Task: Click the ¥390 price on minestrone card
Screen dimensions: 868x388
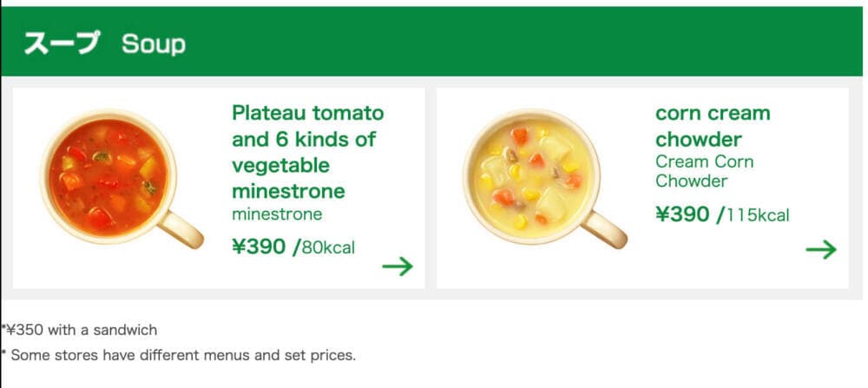Action: (259, 247)
